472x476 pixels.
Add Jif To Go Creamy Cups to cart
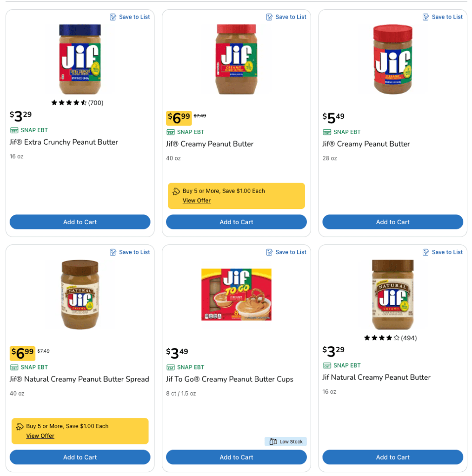coord(236,457)
